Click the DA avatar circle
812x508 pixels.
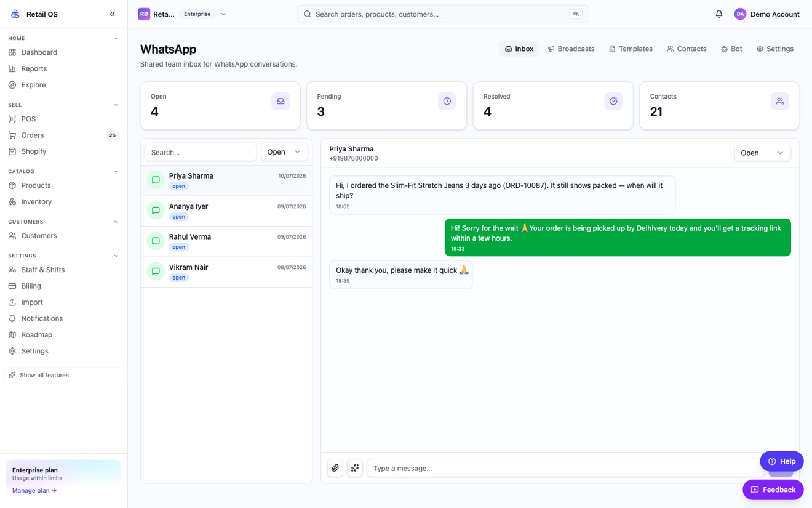pos(740,14)
